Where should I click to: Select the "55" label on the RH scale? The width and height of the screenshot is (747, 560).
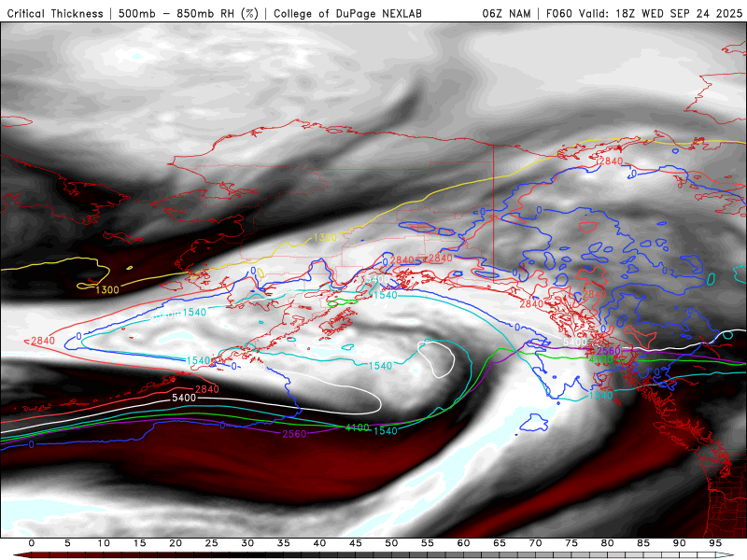click(x=428, y=543)
